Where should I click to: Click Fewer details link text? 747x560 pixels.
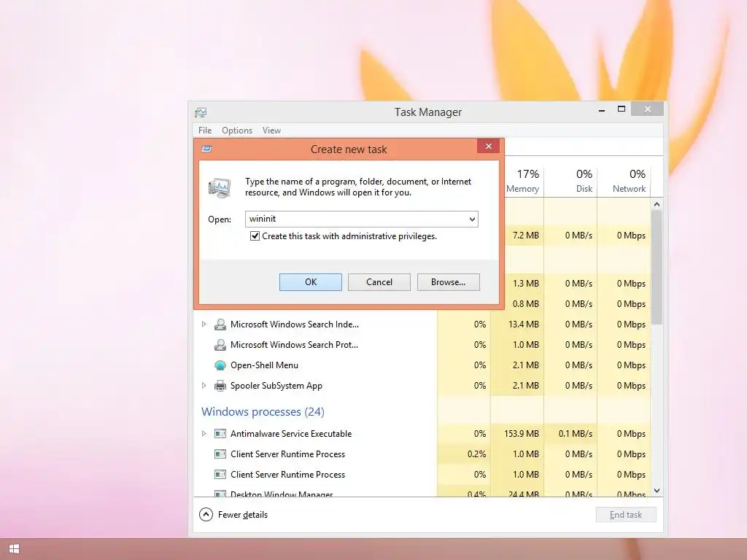[x=243, y=515]
